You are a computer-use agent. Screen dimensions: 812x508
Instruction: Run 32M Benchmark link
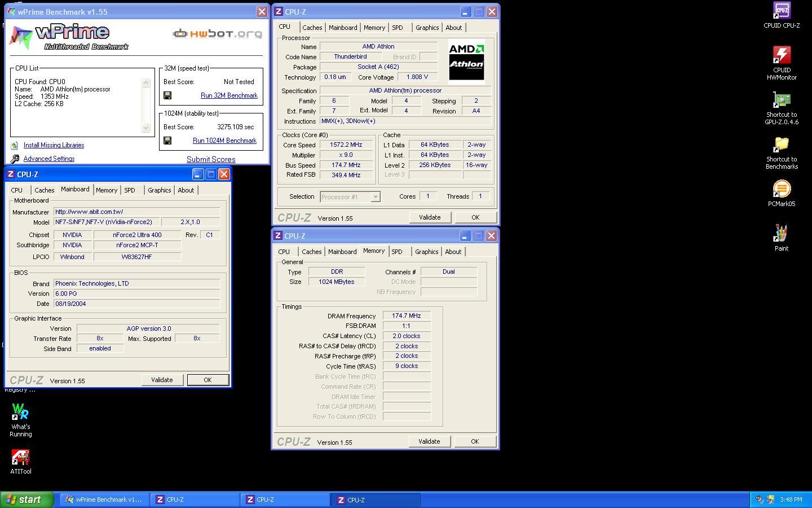(229, 95)
